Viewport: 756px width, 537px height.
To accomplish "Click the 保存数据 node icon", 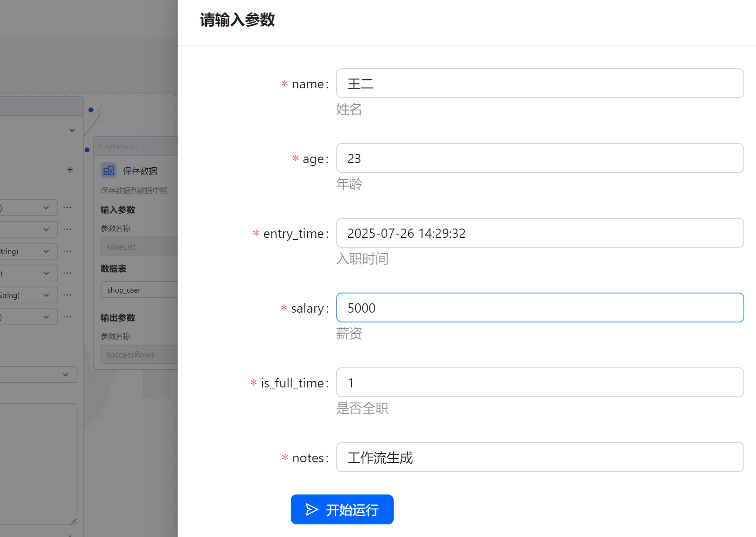I will pos(108,171).
